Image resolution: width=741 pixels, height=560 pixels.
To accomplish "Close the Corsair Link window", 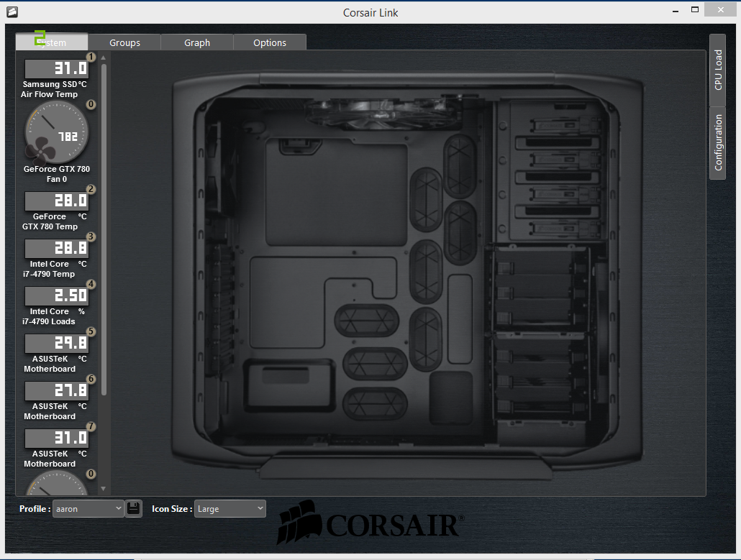I will click(x=720, y=9).
